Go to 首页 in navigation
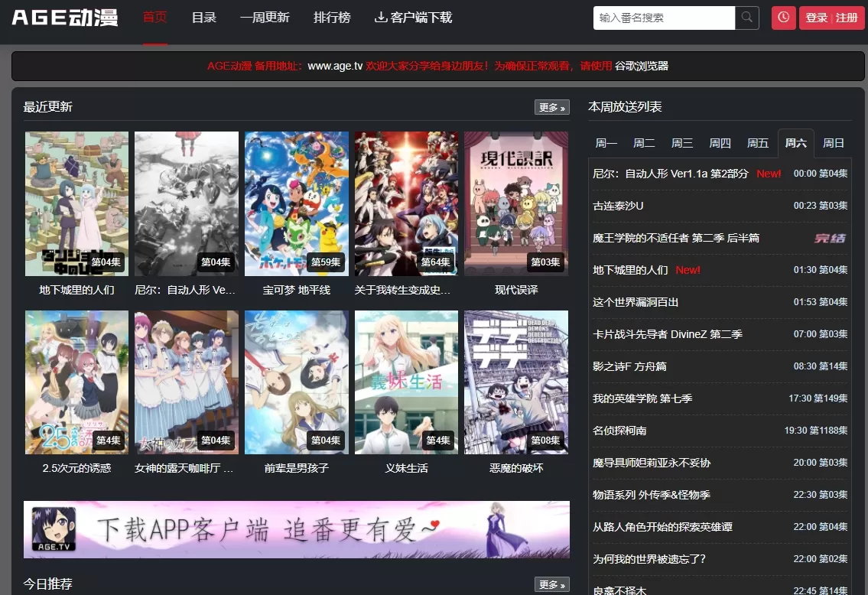 (154, 18)
